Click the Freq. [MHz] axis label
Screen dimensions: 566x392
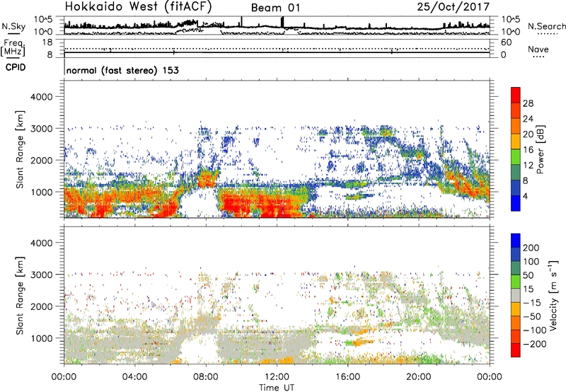coord(13,47)
